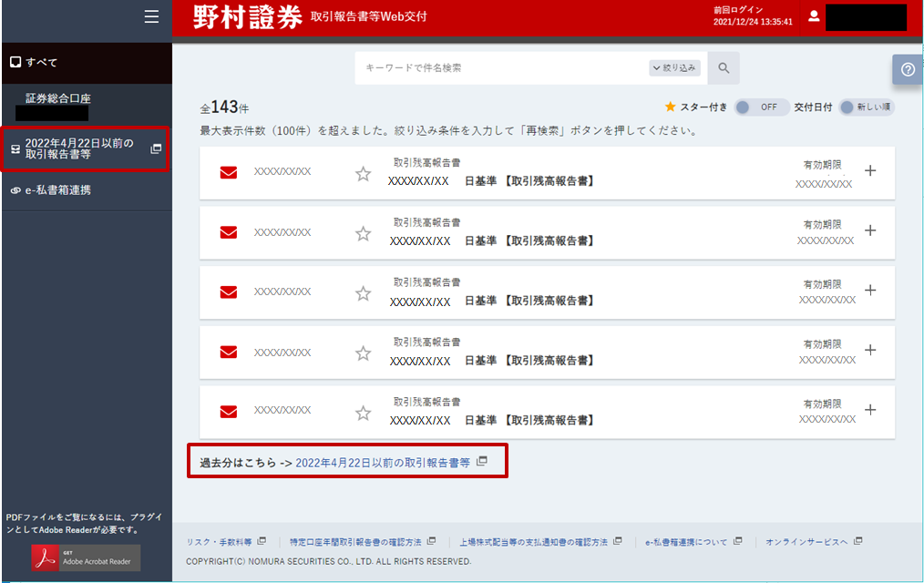The width and height of the screenshot is (924, 583).
Task: Expand the third report row with the plus
Action: [870, 291]
